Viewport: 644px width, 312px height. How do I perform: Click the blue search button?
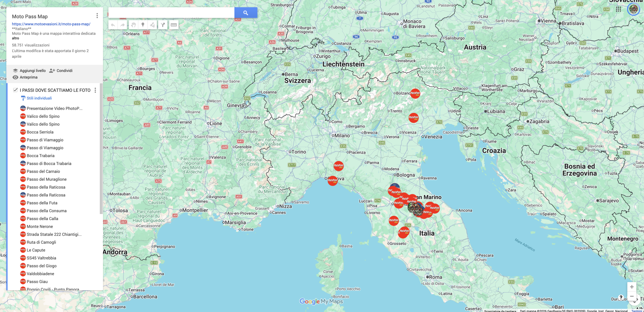pos(246,13)
